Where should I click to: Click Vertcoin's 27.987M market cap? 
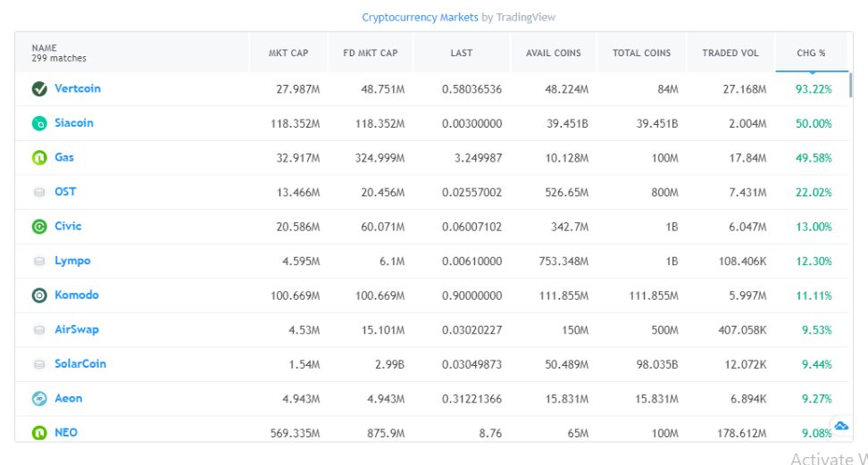pyautogui.click(x=298, y=88)
